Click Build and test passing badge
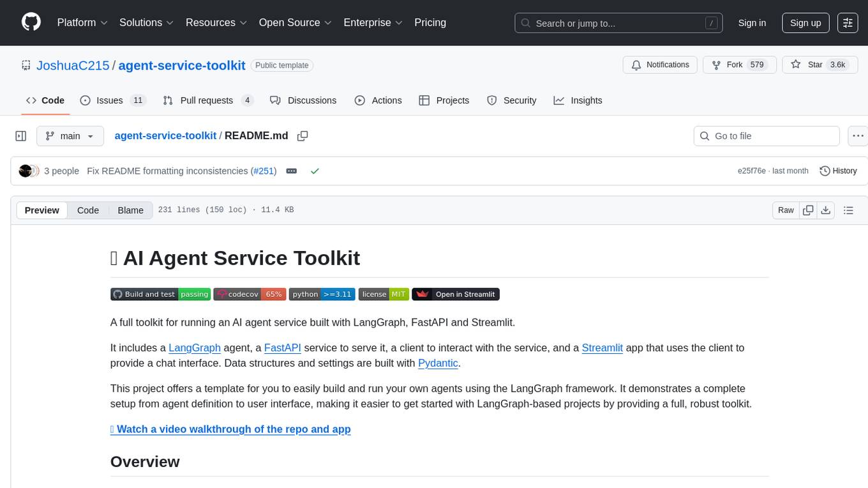The height and width of the screenshot is (488, 868). pyautogui.click(x=160, y=294)
